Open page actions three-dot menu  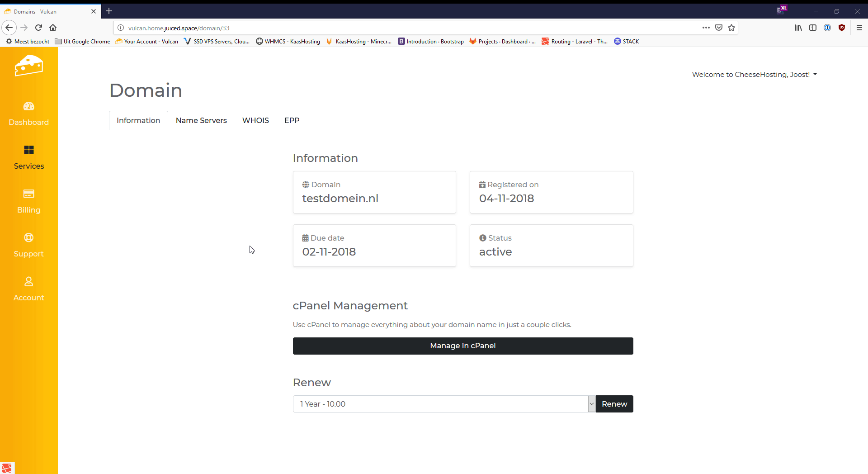706,28
